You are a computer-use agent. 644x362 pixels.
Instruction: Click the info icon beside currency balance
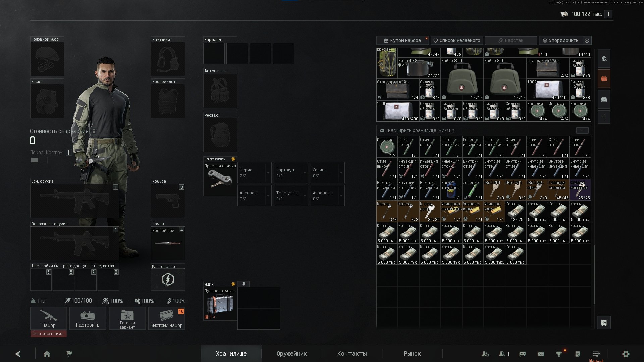[x=608, y=14]
